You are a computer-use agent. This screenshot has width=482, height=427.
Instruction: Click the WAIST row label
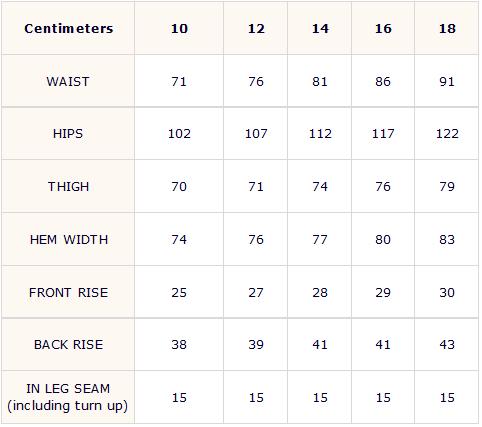click(x=68, y=82)
